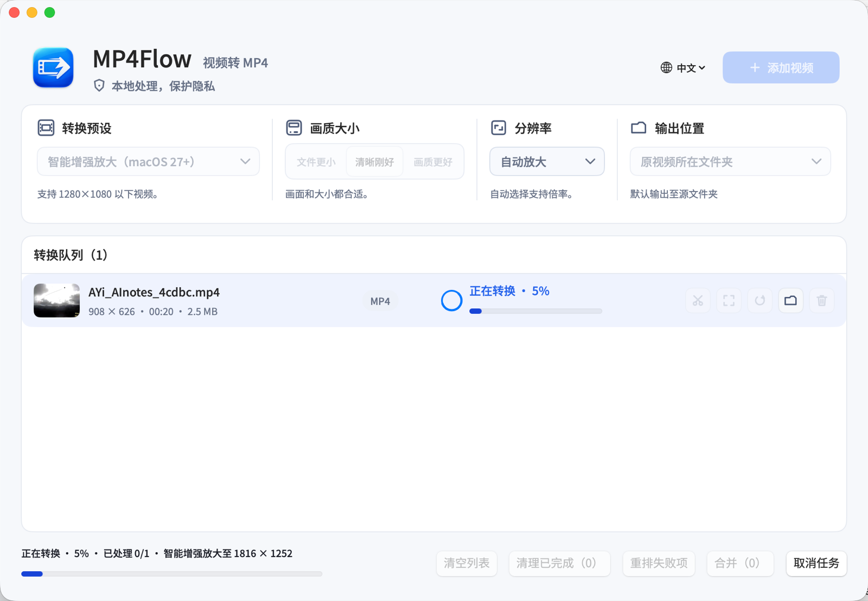Click the 输出位置 folder section icon

click(639, 128)
